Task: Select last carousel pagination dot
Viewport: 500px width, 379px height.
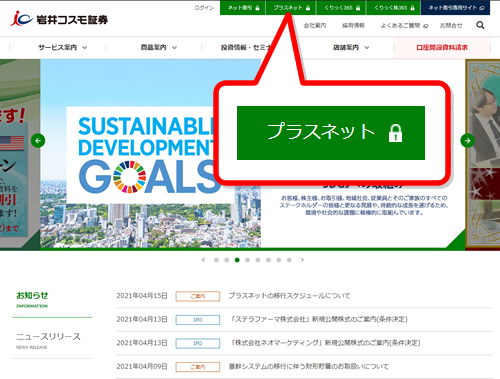Action: [289, 260]
